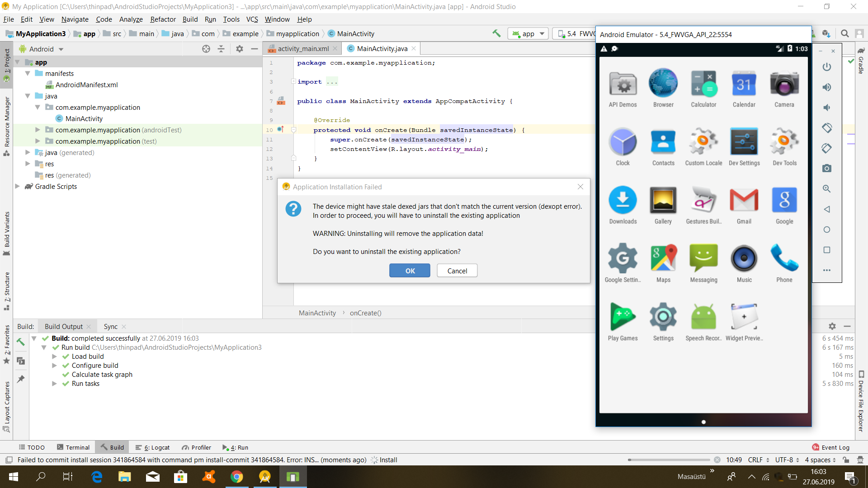Open the Refactor menu

(x=163, y=19)
